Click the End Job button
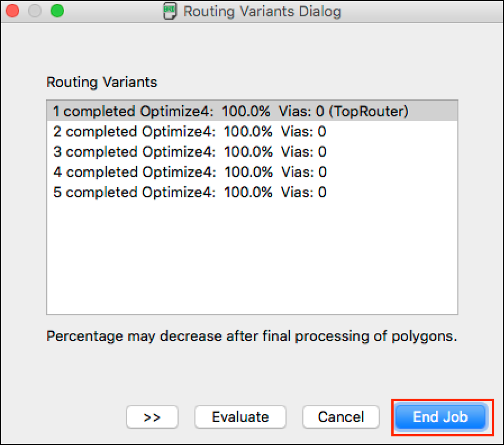 coord(440,417)
